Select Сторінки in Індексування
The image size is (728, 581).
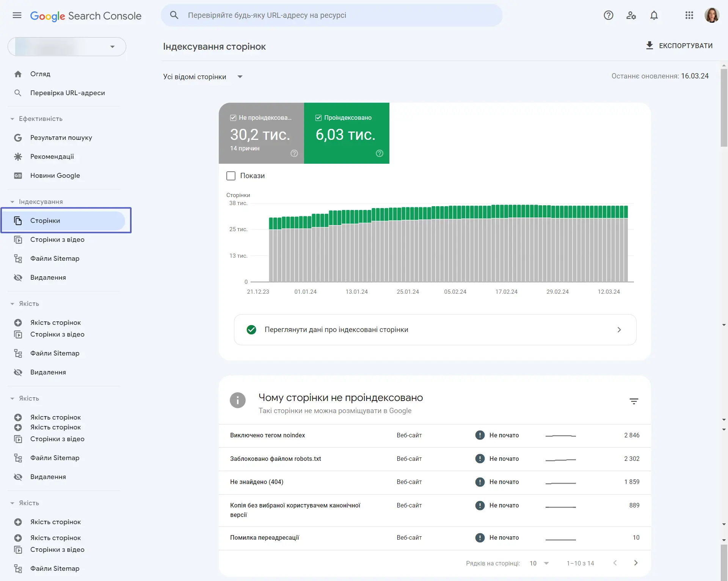(x=64, y=221)
